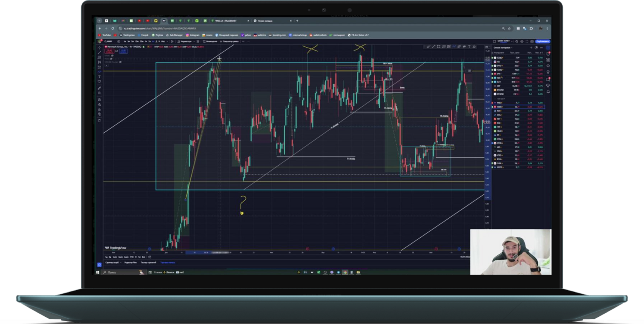Toggle hide all drawings icon
Viewport: 644px width, 324px height.
pos(99,114)
